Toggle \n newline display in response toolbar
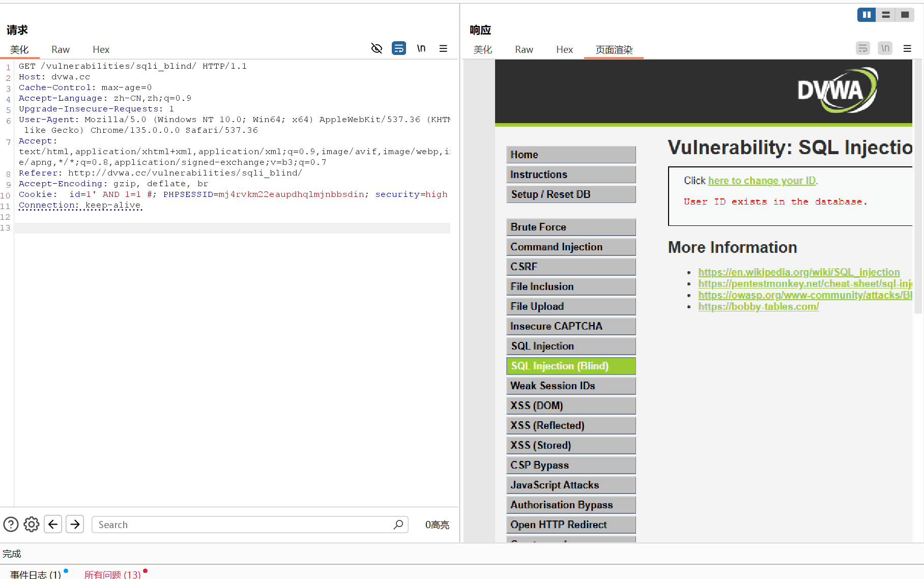Image resolution: width=924 pixels, height=579 pixels. (885, 48)
